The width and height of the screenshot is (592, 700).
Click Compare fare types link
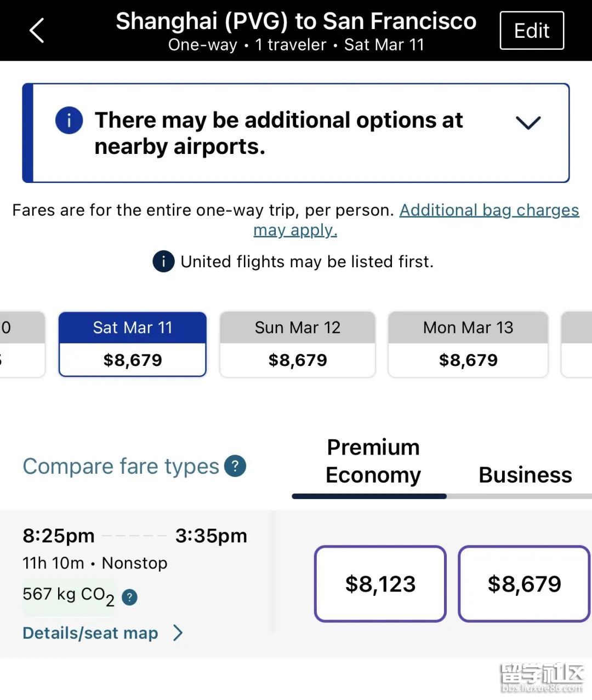(121, 466)
